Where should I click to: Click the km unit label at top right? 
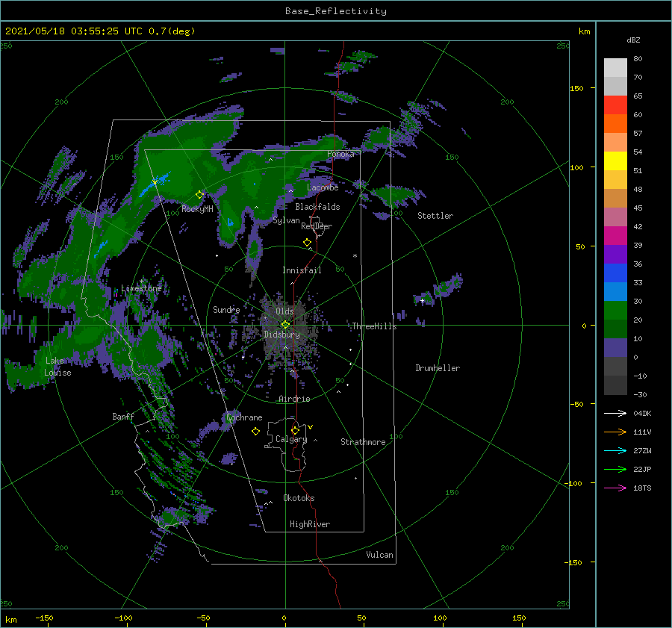click(584, 31)
